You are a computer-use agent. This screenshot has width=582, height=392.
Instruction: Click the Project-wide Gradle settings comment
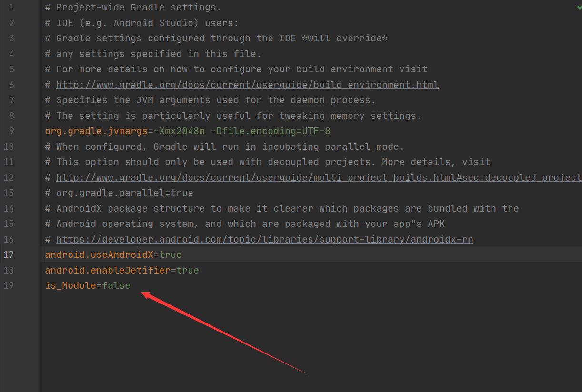point(133,7)
